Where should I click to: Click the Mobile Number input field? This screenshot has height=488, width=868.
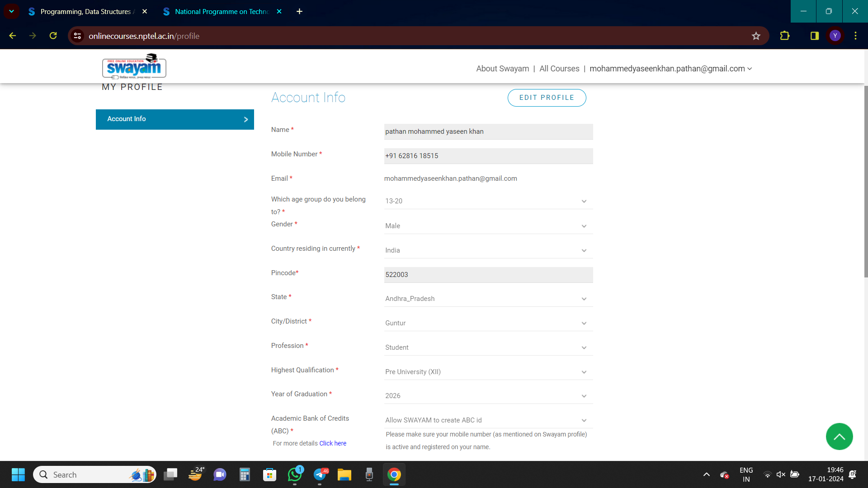tap(488, 156)
